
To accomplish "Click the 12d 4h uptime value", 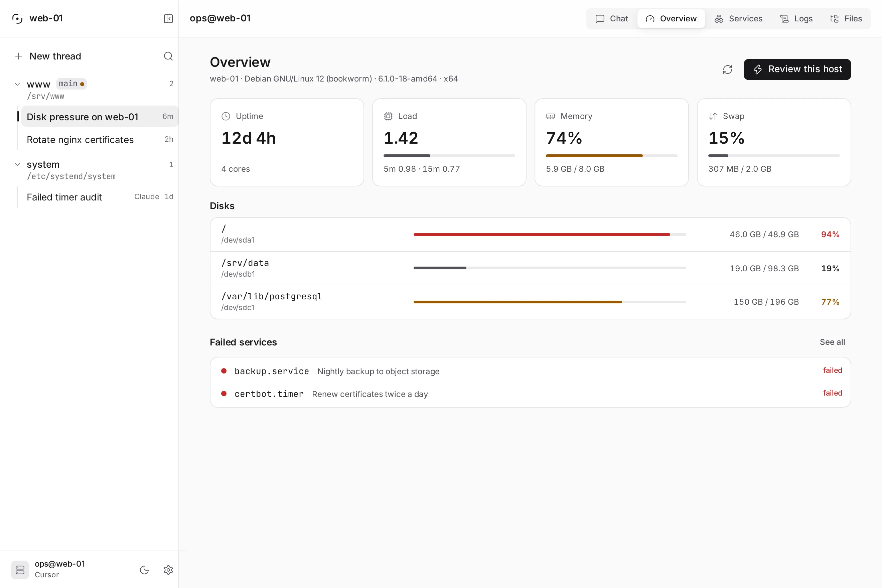I will pos(249,138).
